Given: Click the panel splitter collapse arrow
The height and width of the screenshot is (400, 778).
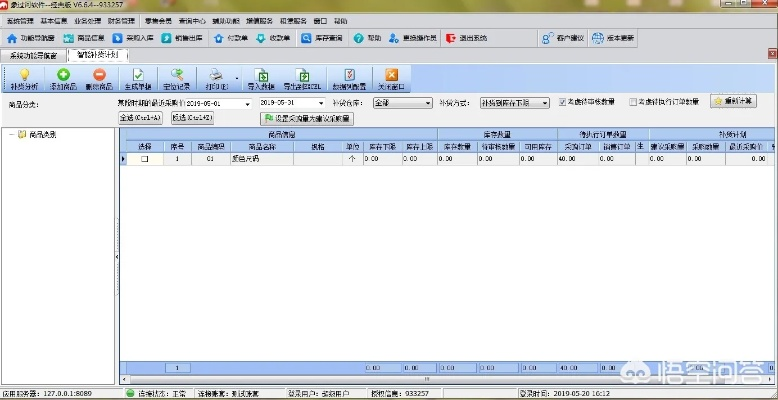Looking at the screenshot, I should coord(117,257).
